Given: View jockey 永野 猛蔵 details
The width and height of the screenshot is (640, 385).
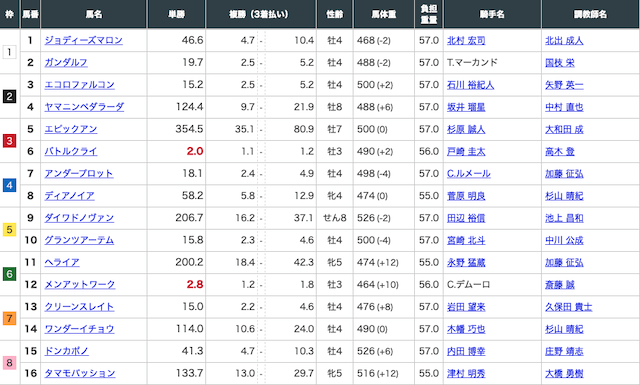Looking at the screenshot, I should [x=466, y=263].
